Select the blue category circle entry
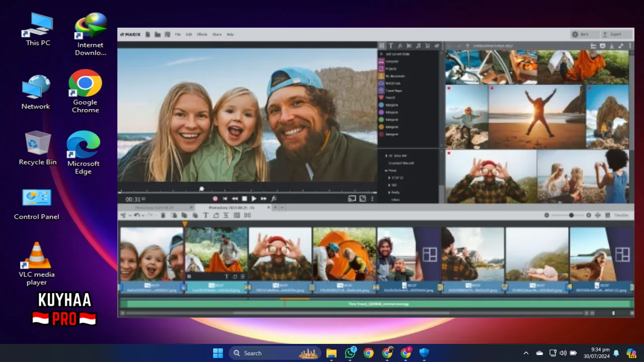644x362 pixels. click(388, 105)
